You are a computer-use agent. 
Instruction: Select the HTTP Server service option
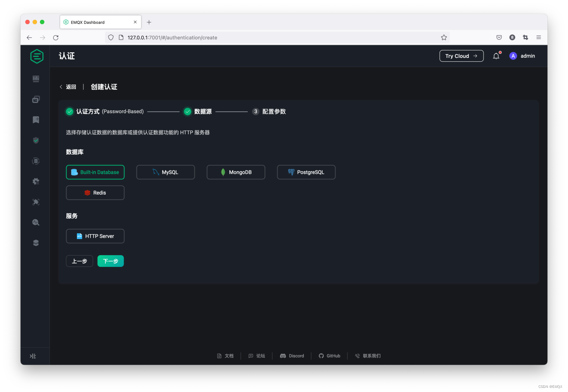tap(95, 236)
